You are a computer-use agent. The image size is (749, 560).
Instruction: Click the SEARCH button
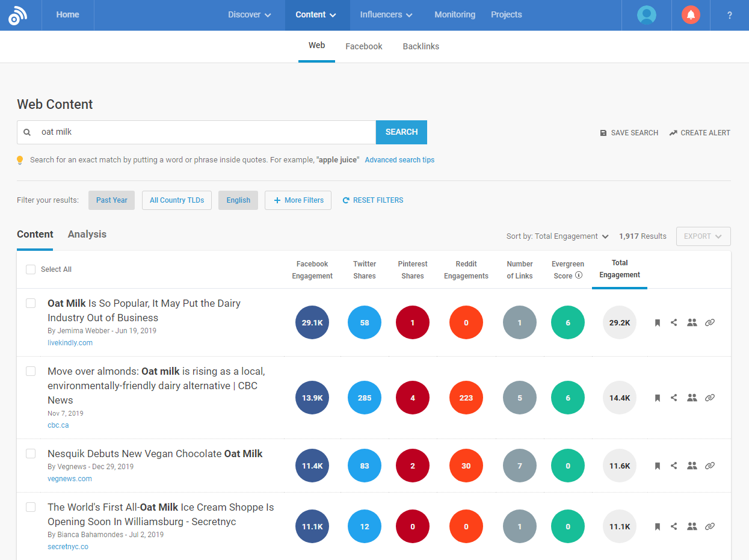[x=401, y=132]
